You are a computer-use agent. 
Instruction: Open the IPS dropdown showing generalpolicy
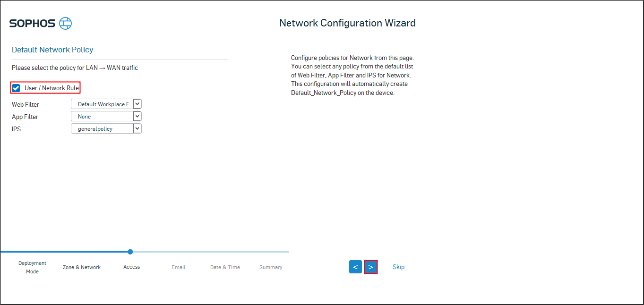(x=106, y=129)
